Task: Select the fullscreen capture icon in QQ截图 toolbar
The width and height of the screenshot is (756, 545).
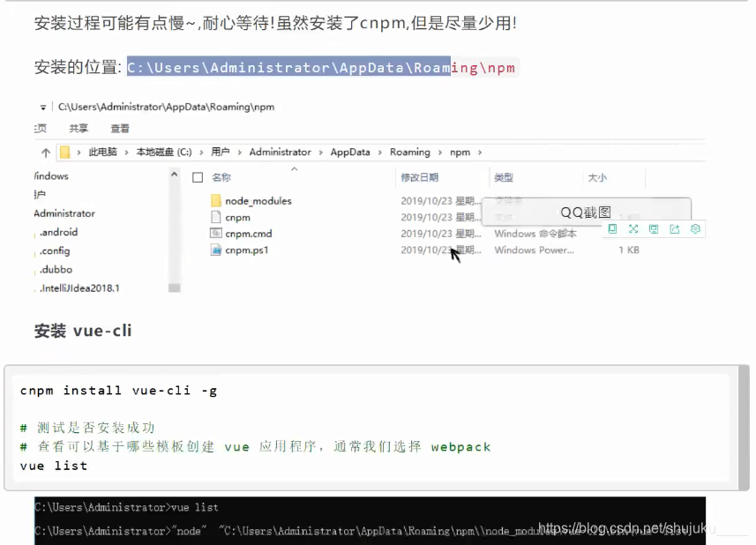Action: (x=633, y=229)
